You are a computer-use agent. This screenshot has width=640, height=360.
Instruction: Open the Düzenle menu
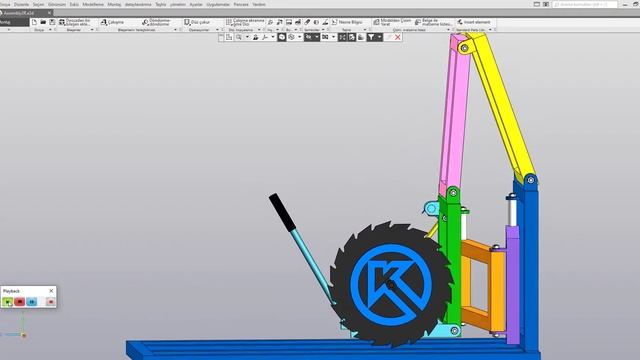[x=21, y=4]
